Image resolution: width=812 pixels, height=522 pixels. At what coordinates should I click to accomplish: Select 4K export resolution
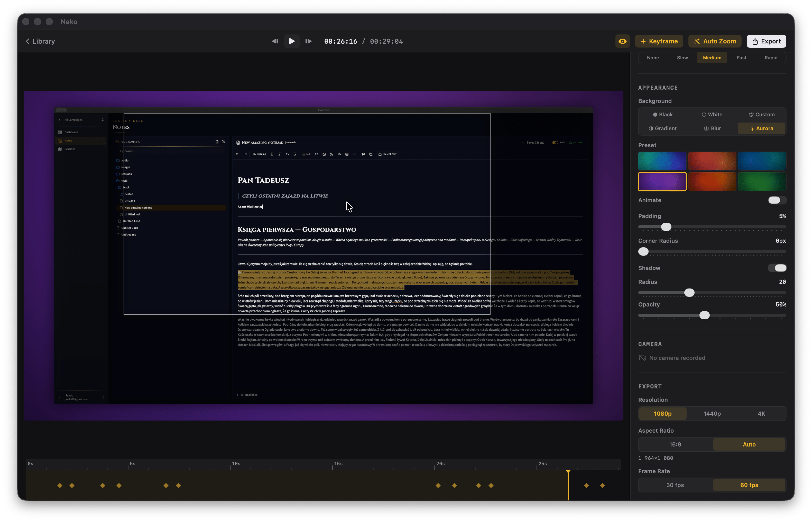(x=761, y=414)
